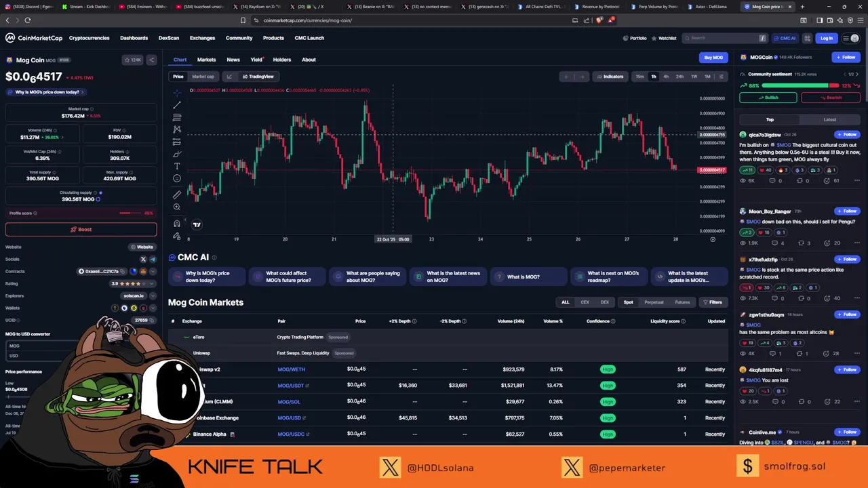The height and width of the screenshot is (488, 868).
Task: Go to next community sentiment page
Action: click(857, 74)
